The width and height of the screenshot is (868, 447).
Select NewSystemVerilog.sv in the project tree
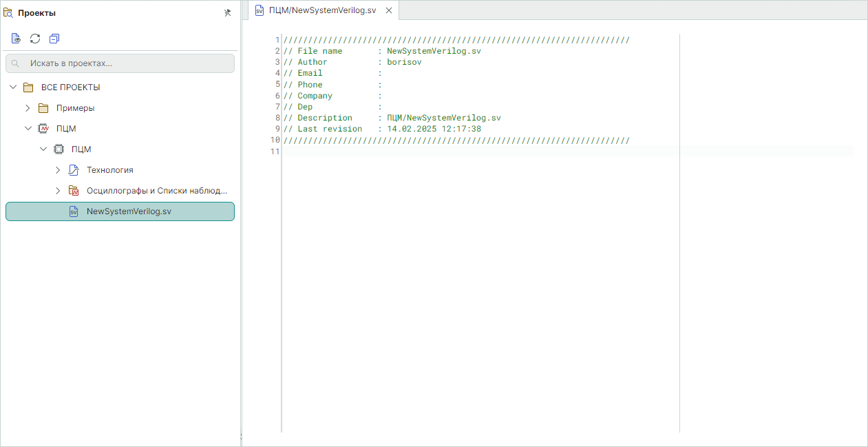click(x=129, y=211)
